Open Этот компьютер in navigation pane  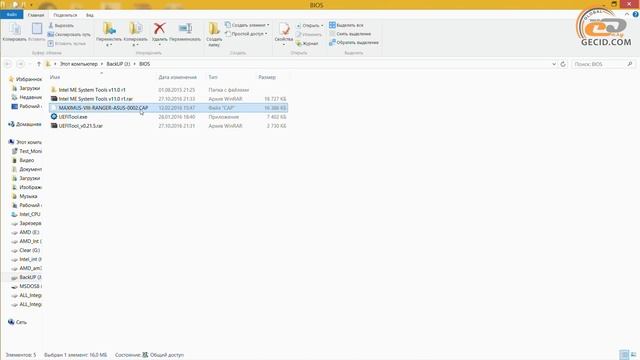tap(25, 142)
